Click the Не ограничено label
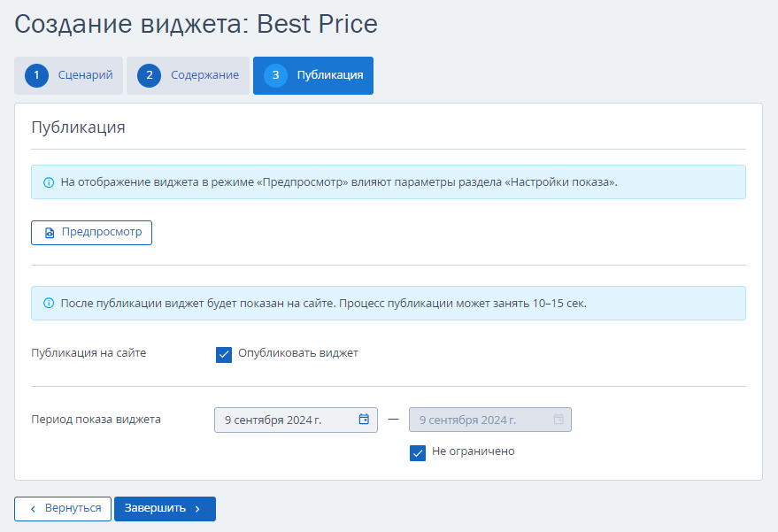Image resolution: width=778 pixels, height=532 pixels. [474, 451]
